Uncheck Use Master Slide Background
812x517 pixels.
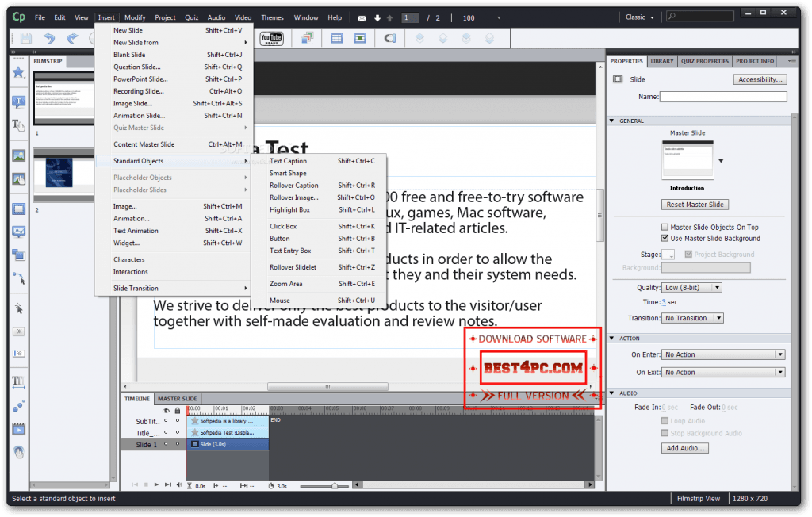point(665,238)
